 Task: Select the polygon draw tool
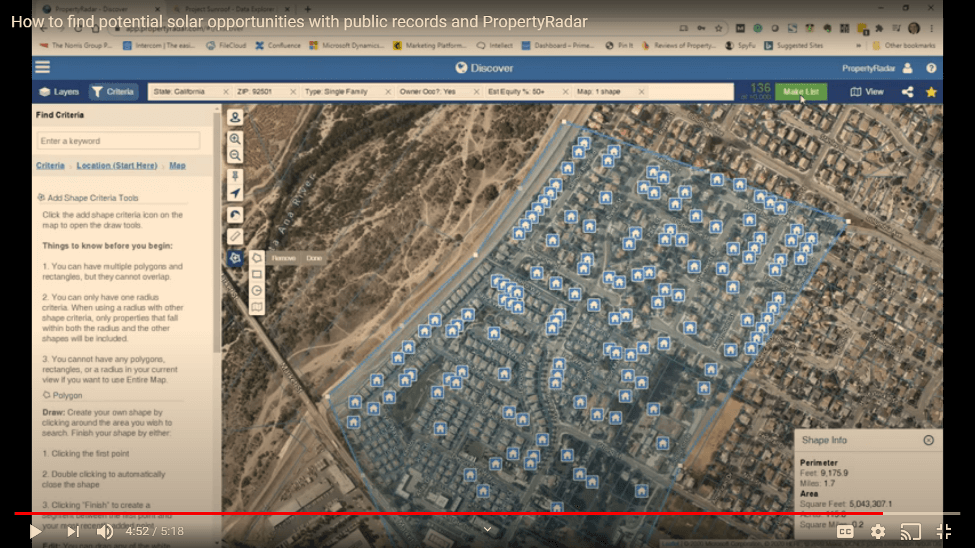click(x=257, y=258)
